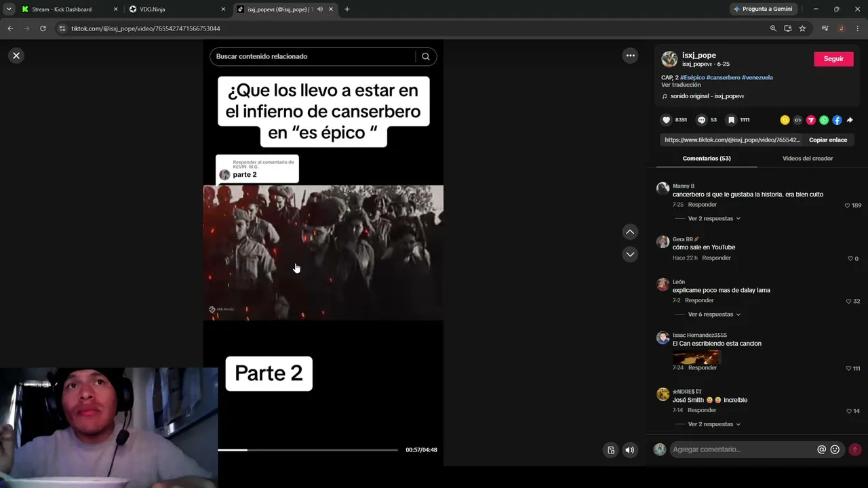Mention a user with the @ icon

point(821,449)
